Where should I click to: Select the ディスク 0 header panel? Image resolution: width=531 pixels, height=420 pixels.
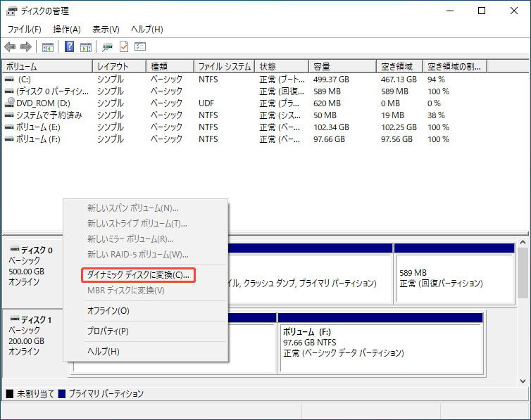33,272
